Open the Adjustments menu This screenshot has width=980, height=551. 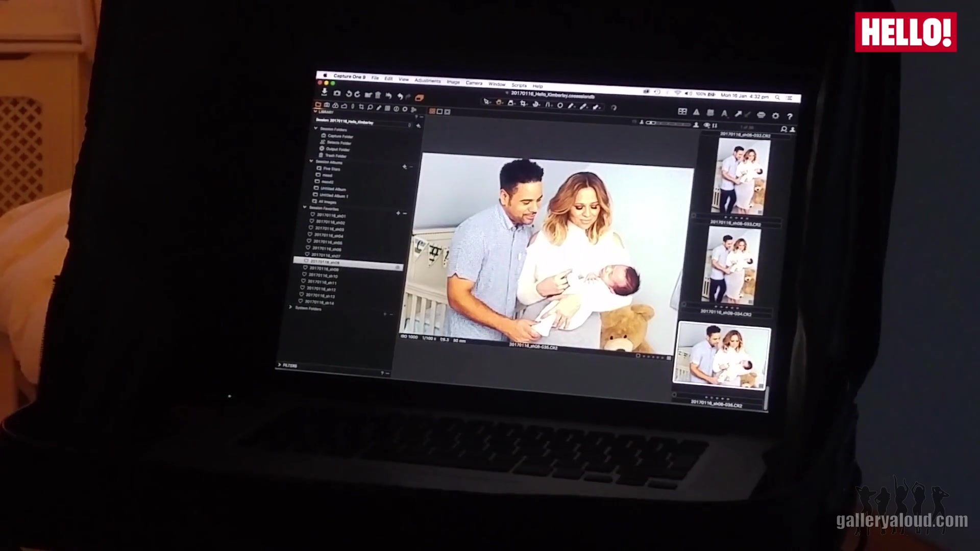(428, 81)
